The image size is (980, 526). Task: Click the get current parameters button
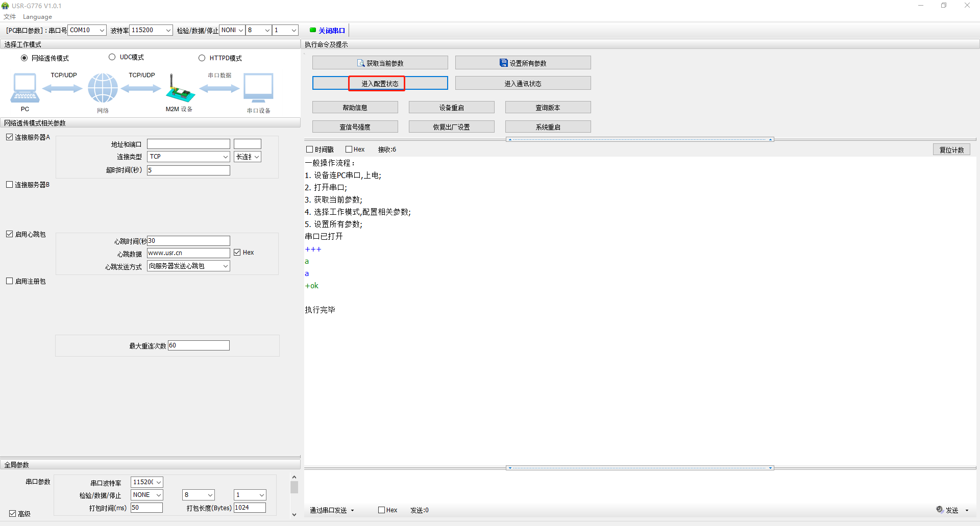pos(380,63)
